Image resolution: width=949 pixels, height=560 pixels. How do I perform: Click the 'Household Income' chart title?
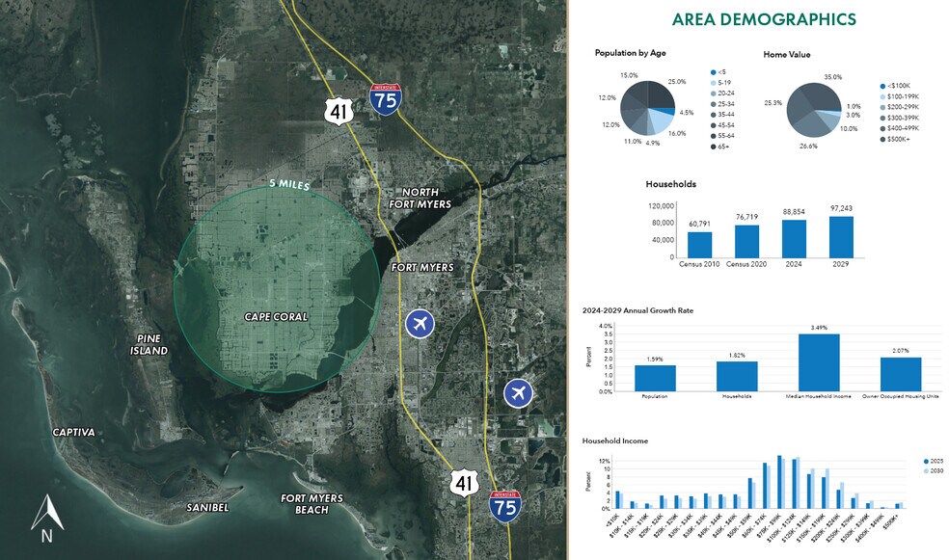614,440
